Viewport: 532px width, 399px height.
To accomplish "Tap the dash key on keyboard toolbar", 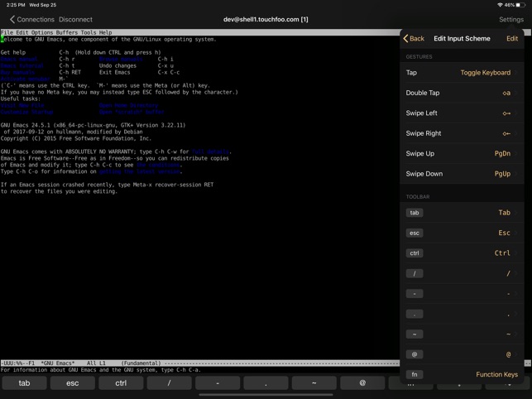I will (218, 383).
